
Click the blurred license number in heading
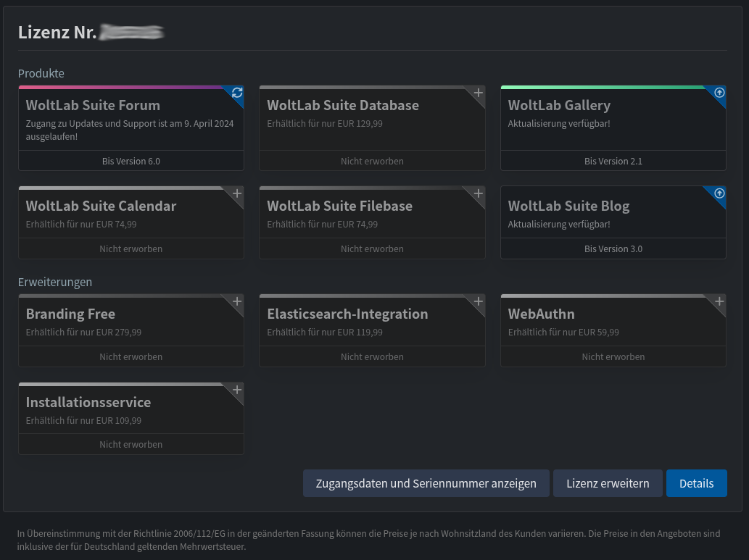[132, 32]
